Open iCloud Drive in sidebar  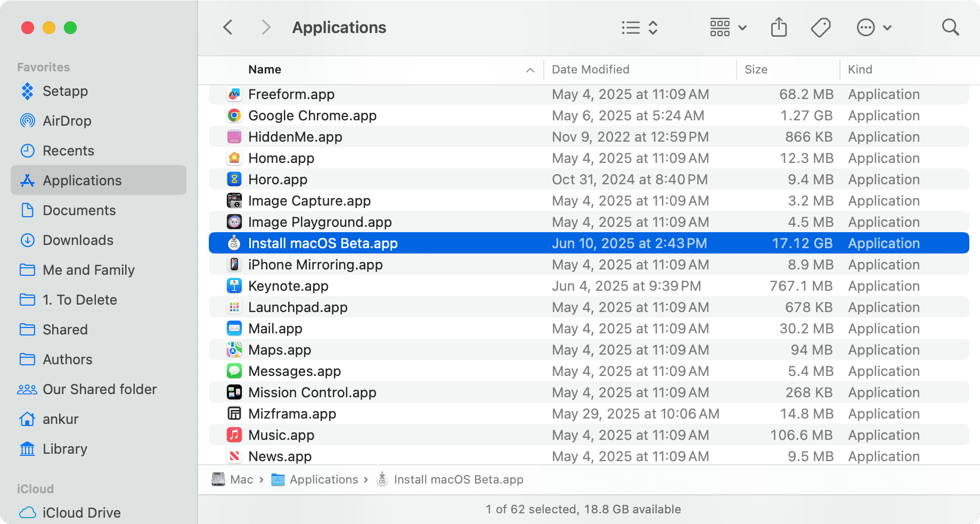tap(99, 513)
